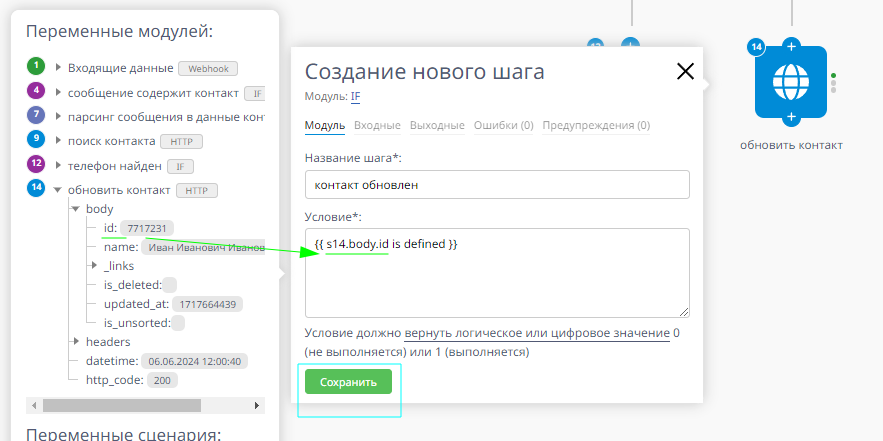Viewport: 883px width, 441px height.
Task: Click the 'HTTP' tag next to 'поиск контакта'
Action: click(x=181, y=141)
